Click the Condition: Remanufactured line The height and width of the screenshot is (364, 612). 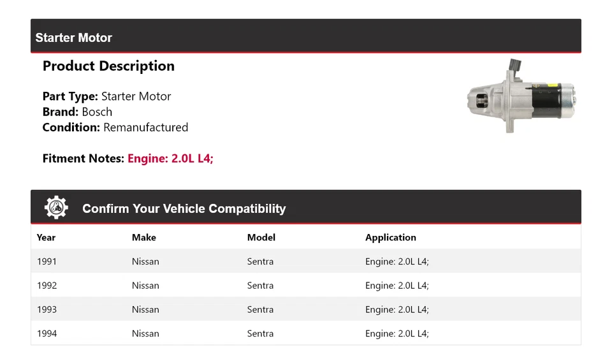coord(115,127)
